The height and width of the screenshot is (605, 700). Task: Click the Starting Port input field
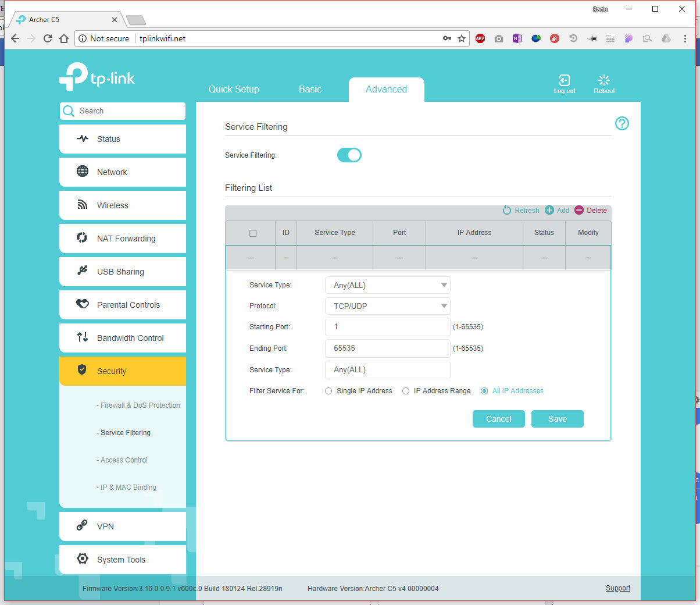[388, 327]
